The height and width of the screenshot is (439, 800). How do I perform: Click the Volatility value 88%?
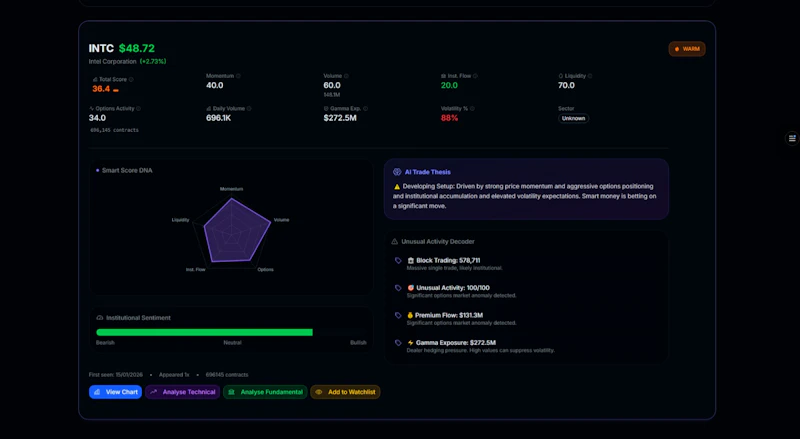coord(449,118)
